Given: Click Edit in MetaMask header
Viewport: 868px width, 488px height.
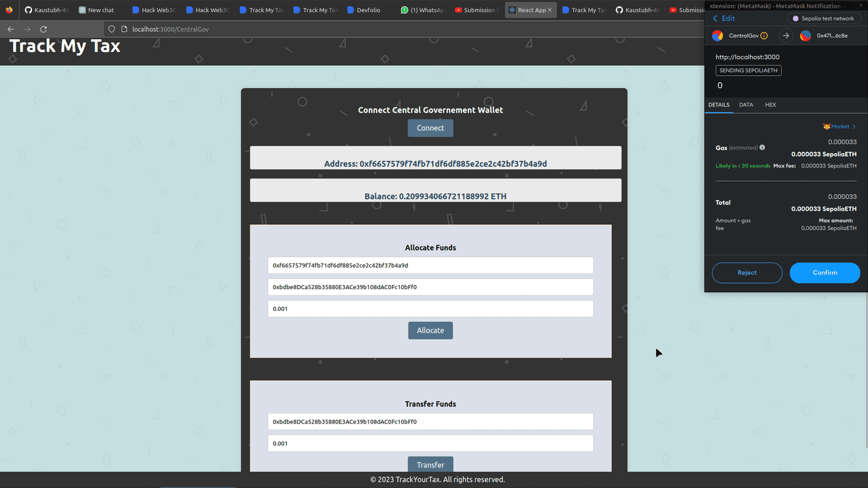Looking at the screenshot, I should 728,19.
